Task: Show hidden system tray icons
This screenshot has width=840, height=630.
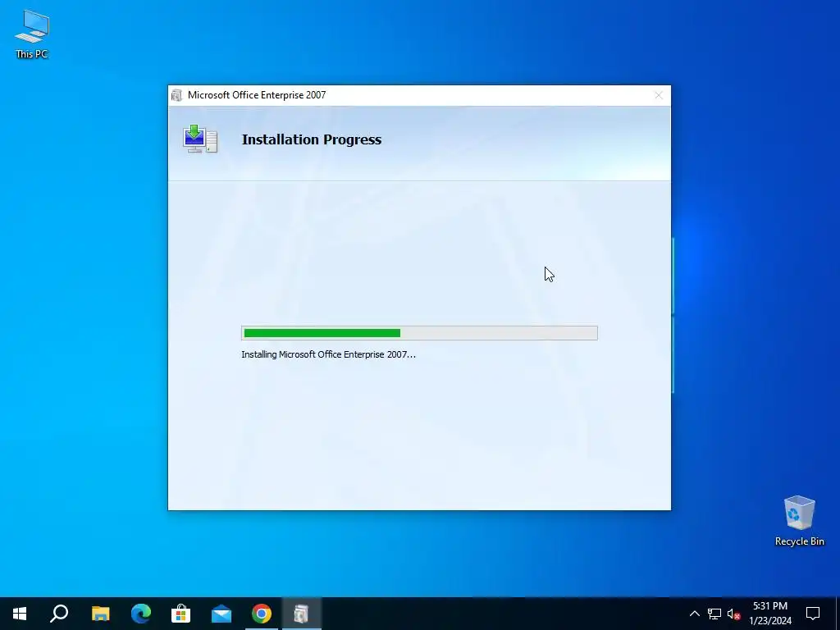Action: coord(694,614)
